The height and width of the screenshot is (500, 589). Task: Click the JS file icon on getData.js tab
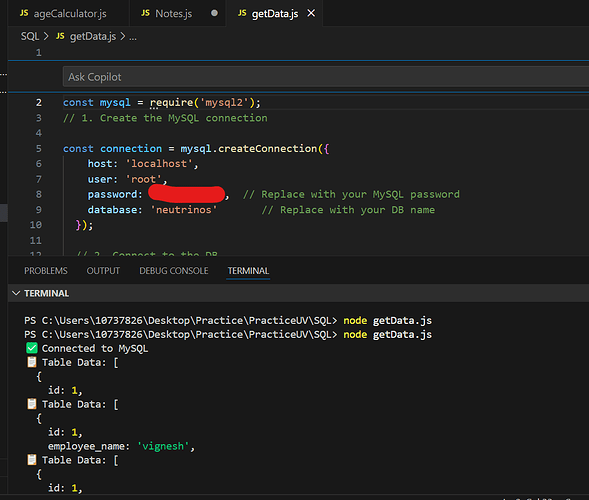(242, 13)
